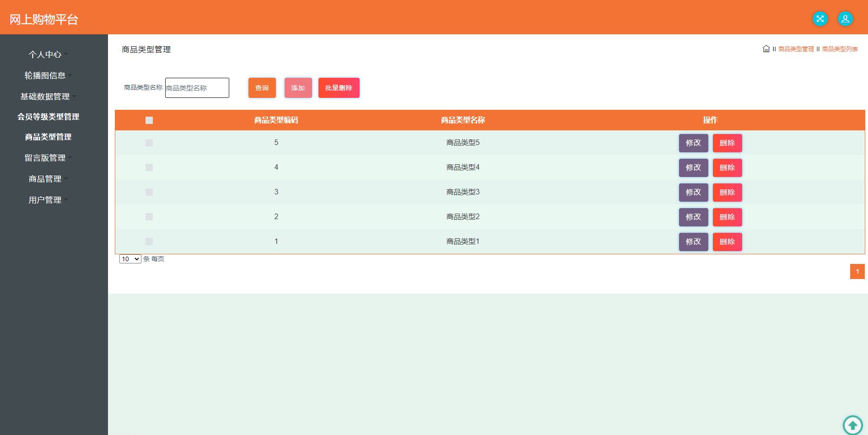This screenshot has width=868, height=435.
Task: Open 会员等级类型管理 in sidebar
Action: pos(48,117)
